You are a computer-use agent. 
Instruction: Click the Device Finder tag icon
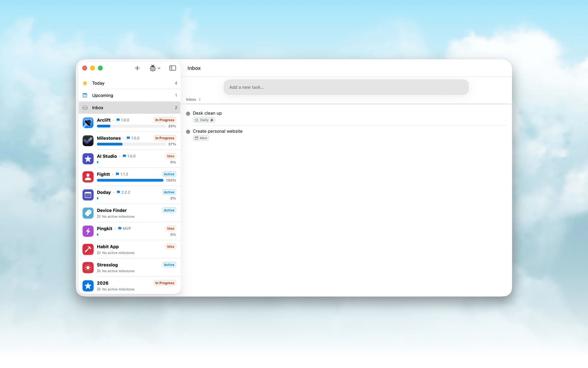point(88,213)
